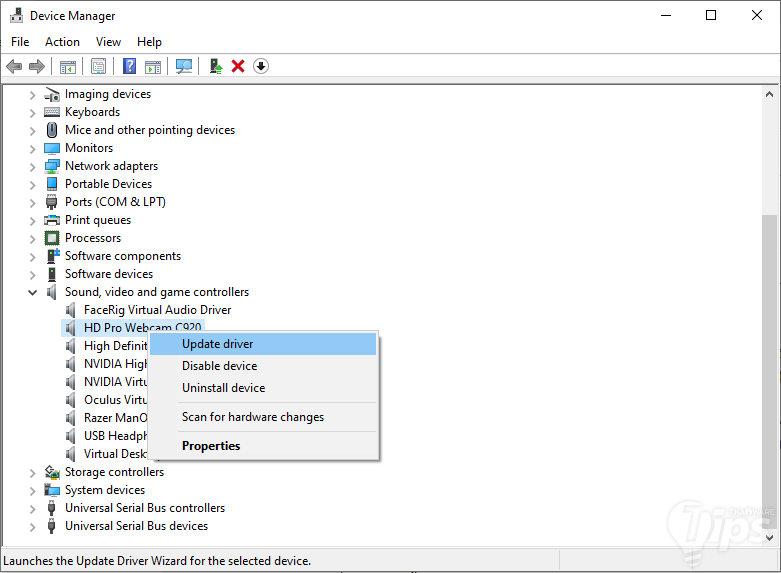Expand the Print queues category
This screenshot has width=781, height=573.
pyautogui.click(x=32, y=221)
